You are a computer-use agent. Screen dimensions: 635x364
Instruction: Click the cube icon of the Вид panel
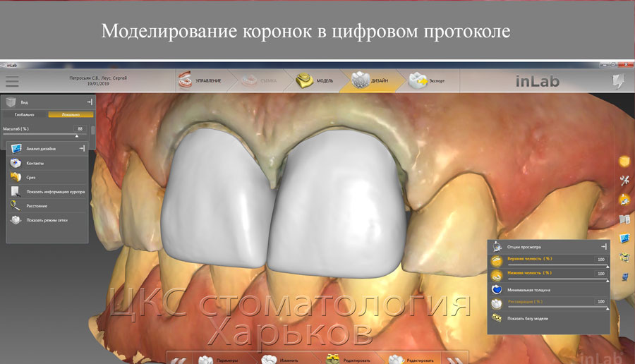click(x=11, y=102)
